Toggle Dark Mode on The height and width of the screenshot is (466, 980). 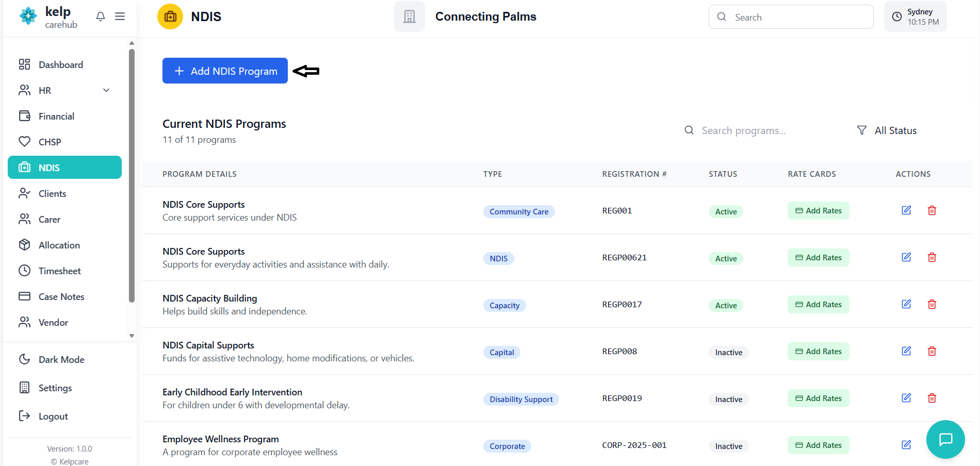(x=61, y=359)
